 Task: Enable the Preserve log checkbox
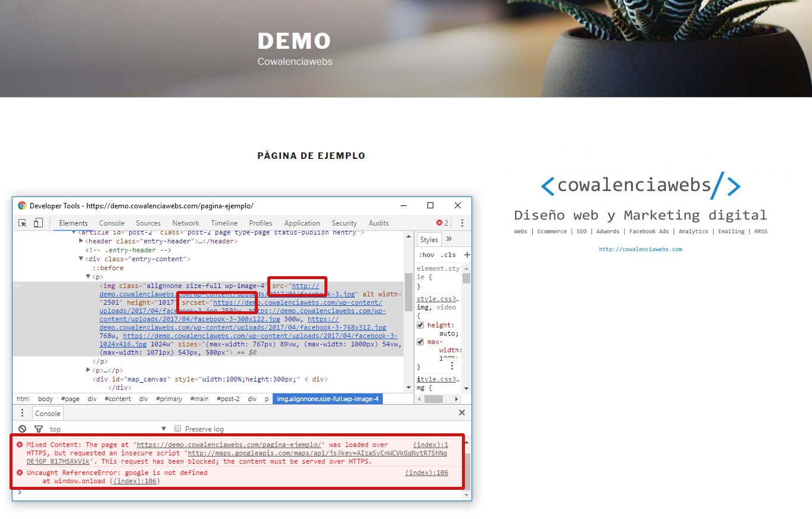(177, 429)
